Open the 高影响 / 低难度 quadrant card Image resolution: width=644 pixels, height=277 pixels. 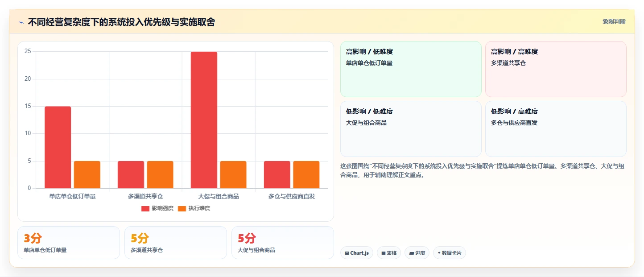point(411,69)
